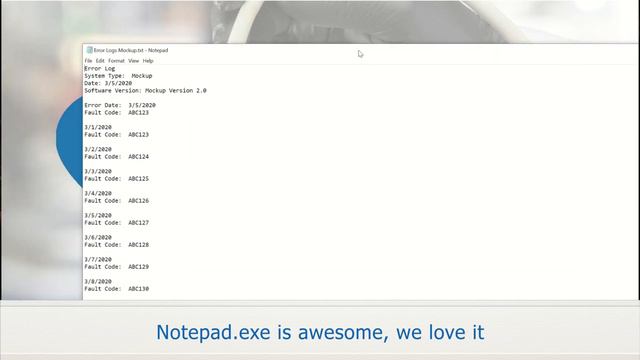Click the Notepad title bar text

click(131, 50)
